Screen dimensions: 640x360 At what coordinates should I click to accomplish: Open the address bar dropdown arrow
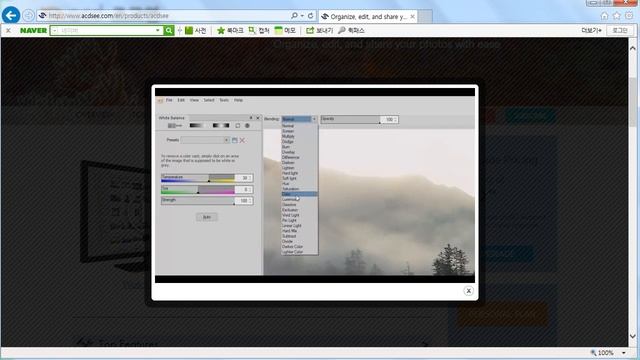coord(302,16)
